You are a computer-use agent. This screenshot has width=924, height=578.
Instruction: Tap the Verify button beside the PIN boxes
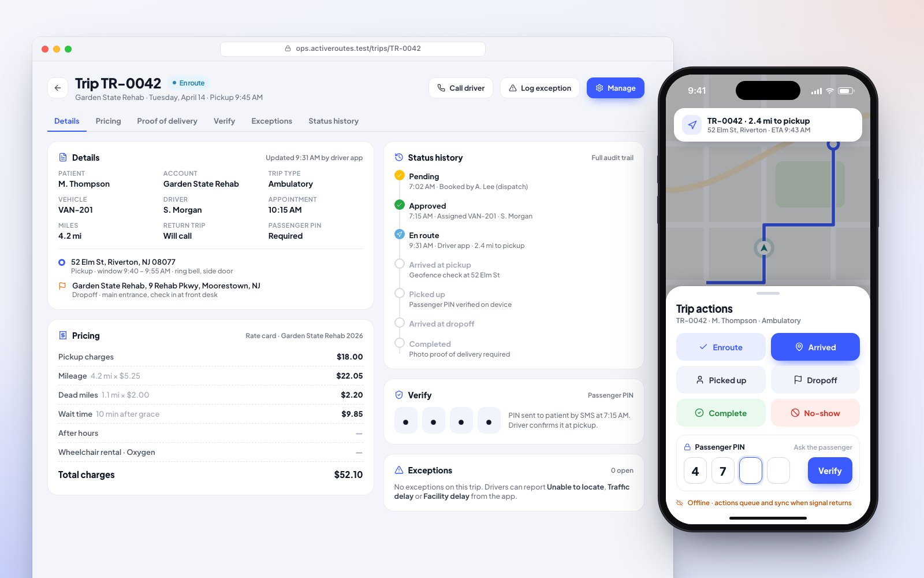pos(830,470)
